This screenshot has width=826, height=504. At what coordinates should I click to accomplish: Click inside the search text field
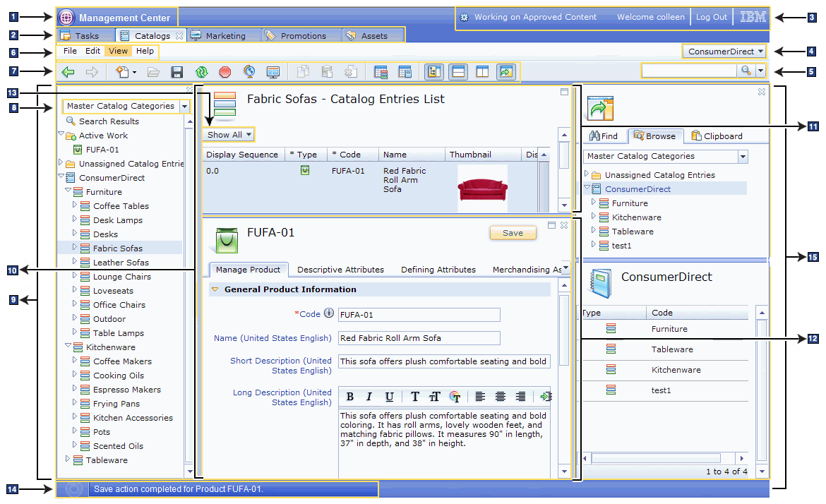pos(689,71)
